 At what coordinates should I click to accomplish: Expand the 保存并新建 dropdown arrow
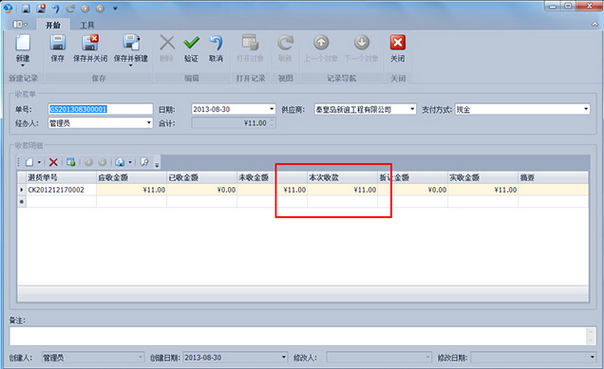(x=131, y=65)
